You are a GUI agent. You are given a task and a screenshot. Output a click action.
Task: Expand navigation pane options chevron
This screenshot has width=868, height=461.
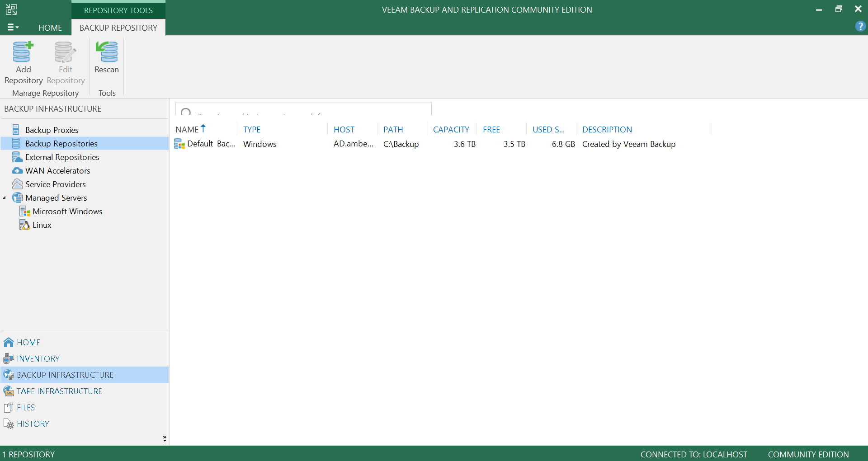pos(165,438)
